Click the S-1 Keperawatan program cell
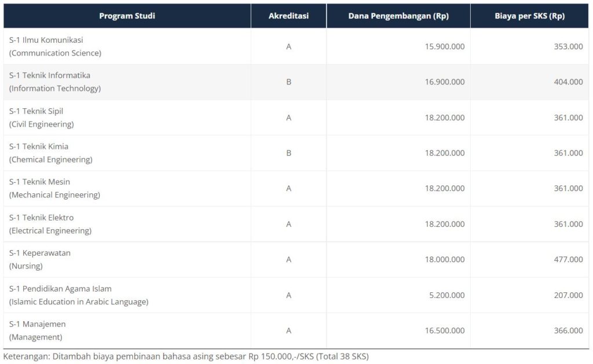The height and width of the screenshot is (364, 593). click(40, 259)
